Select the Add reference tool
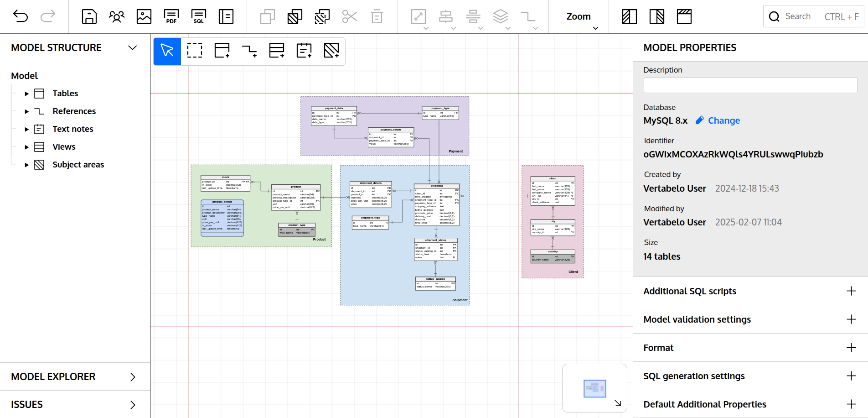The height and width of the screenshot is (418, 868). 249,50
